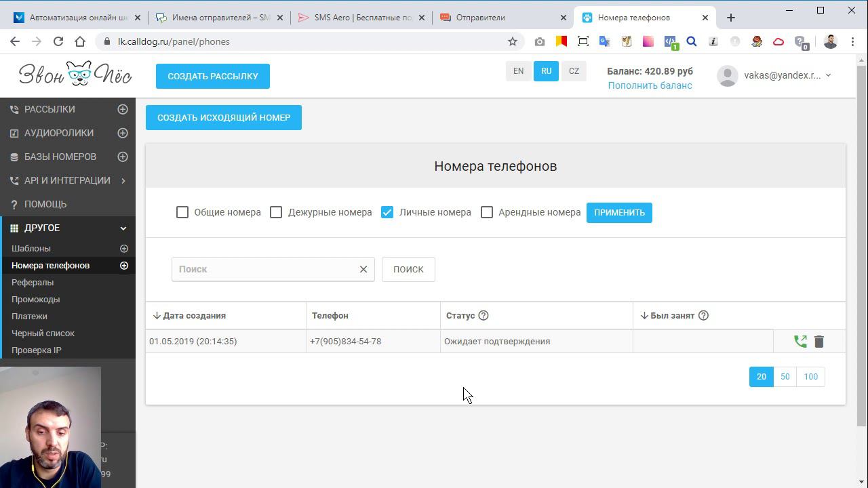Uncheck the Личные номера checkbox

click(x=387, y=212)
